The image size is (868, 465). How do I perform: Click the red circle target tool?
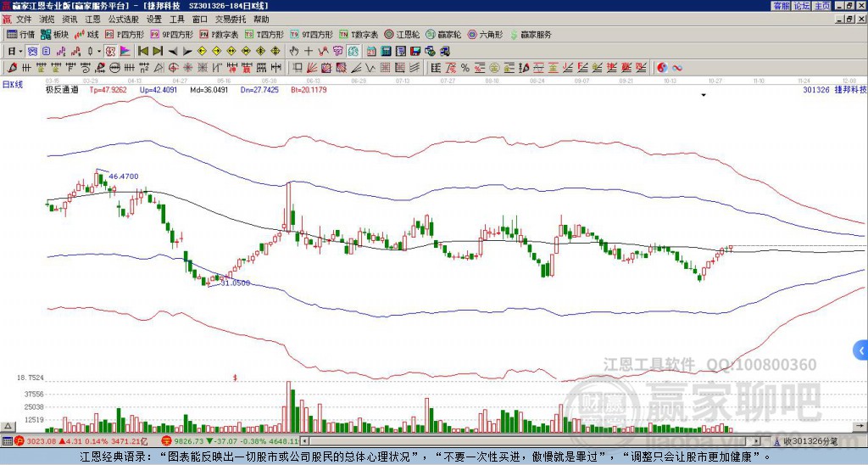[x=173, y=68]
